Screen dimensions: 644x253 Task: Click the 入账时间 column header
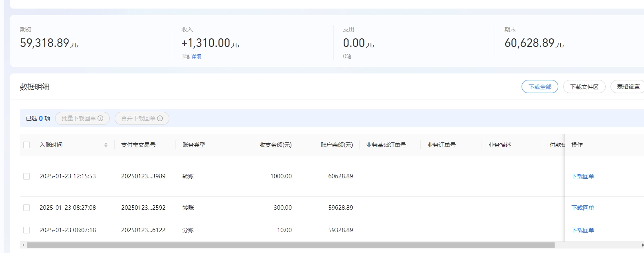click(51, 145)
